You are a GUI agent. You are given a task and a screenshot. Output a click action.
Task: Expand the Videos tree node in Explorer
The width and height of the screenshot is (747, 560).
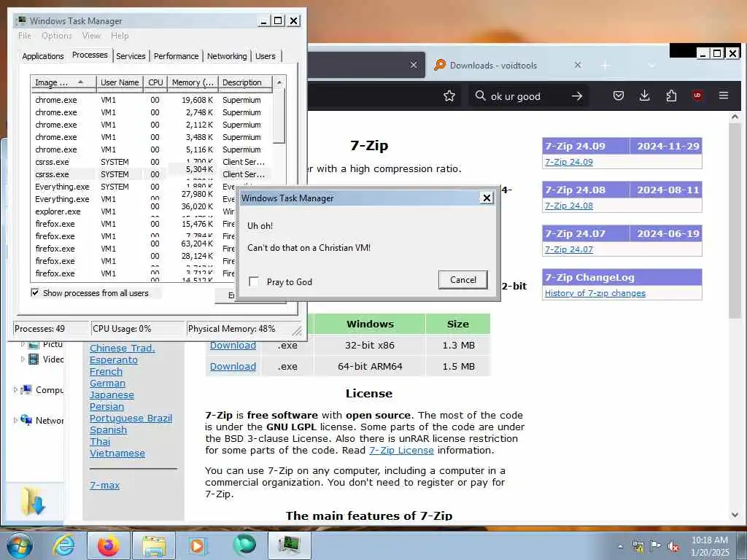[22, 359]
